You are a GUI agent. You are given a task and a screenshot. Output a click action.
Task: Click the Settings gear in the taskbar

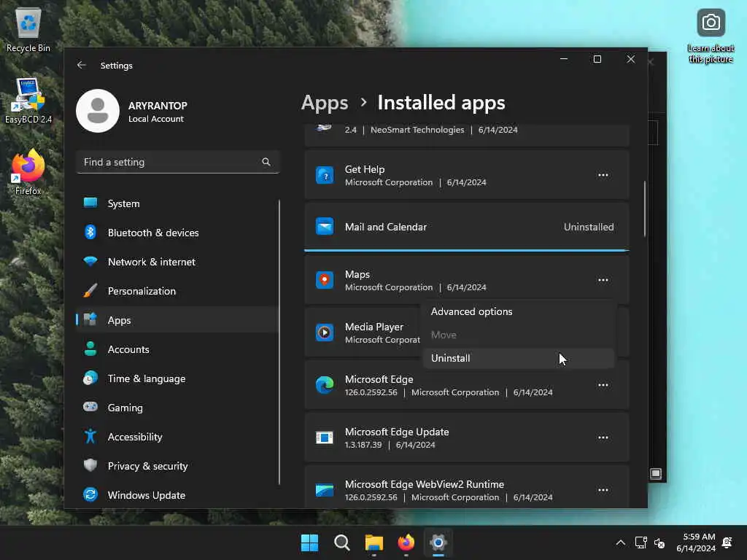click(x=438, y=542)
